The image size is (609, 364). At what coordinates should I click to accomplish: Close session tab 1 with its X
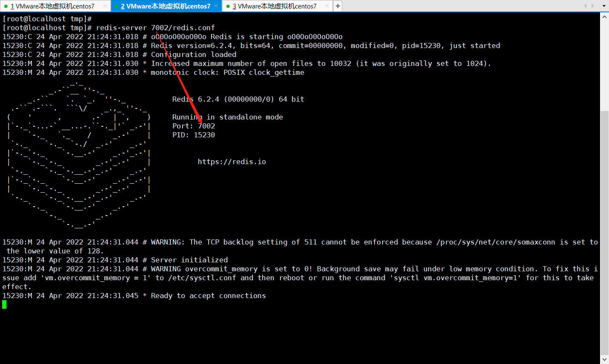105,6
